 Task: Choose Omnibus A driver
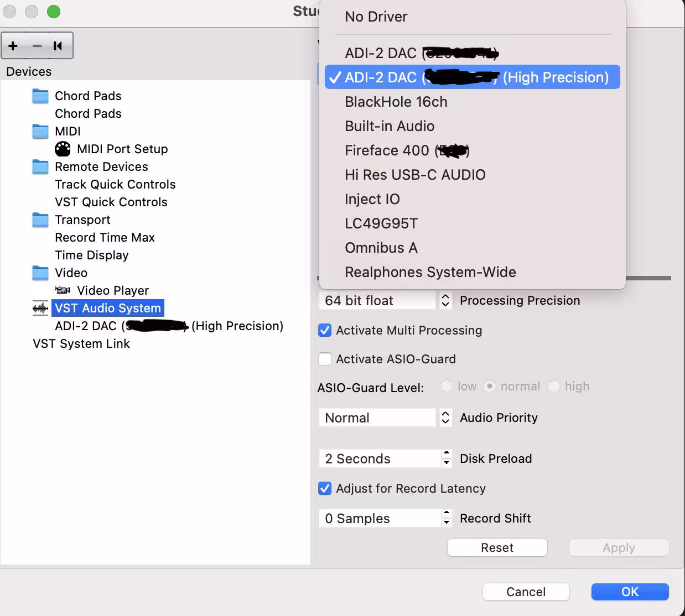pyautogui.click(x=473, y=248)
